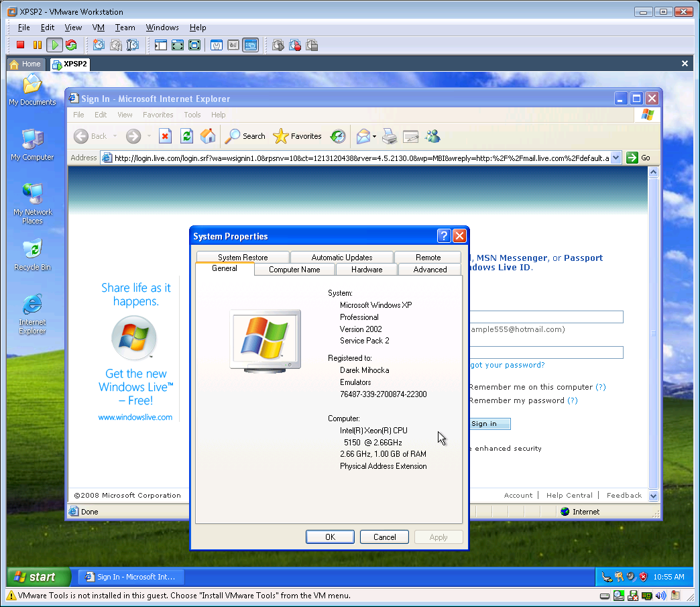The height and width of the screenshot is (607, 700).
Task: Switch to the System Restore tab
Action: tap(243, 258)
